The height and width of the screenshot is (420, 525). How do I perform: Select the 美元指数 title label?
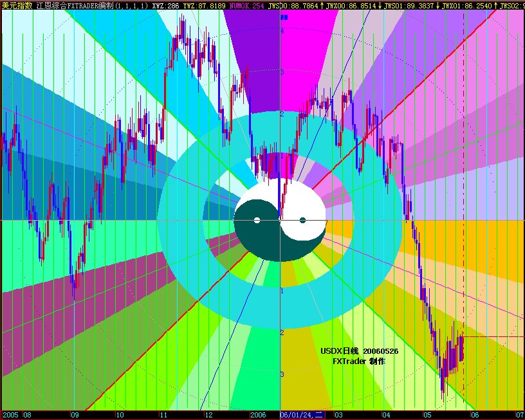pos(16,6)
